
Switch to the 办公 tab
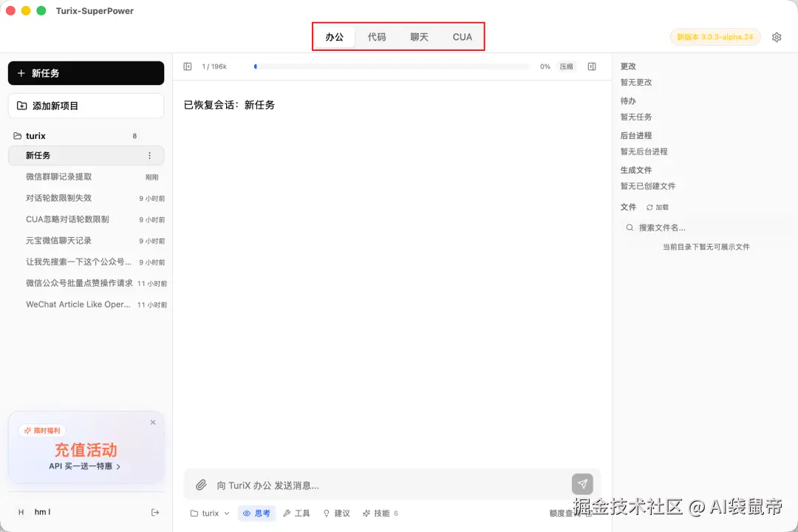click(335, 37)
